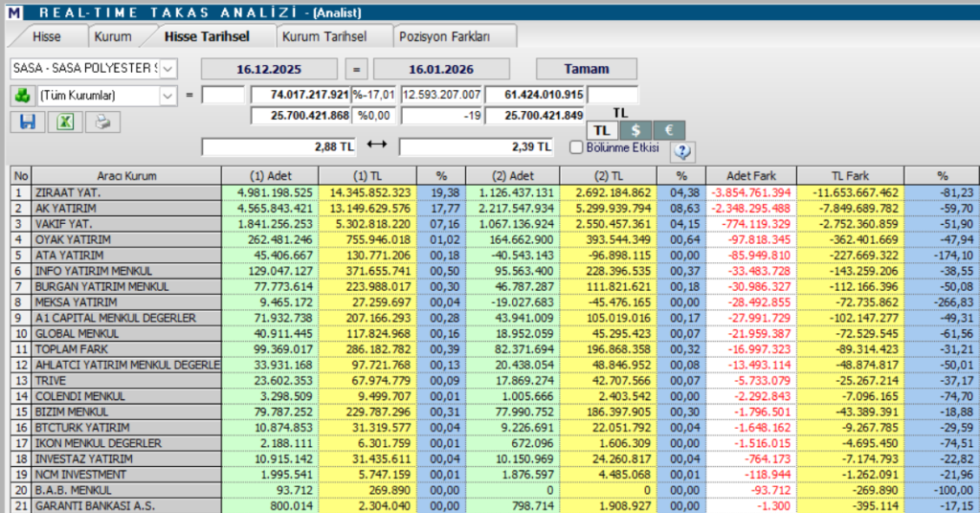The height and width of the screenshot is (513, 980).
Task: Sort by the (2) Adet column header
Action: 513,175
